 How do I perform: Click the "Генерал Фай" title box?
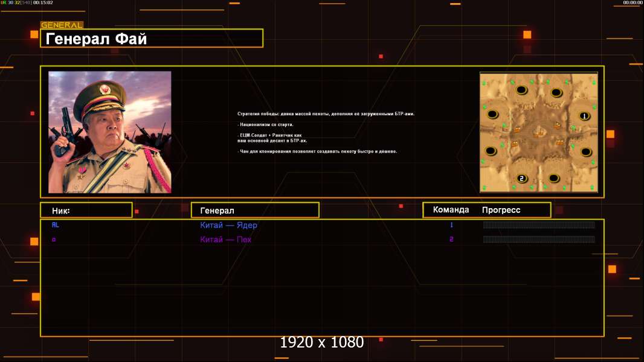tap(152, 38)
